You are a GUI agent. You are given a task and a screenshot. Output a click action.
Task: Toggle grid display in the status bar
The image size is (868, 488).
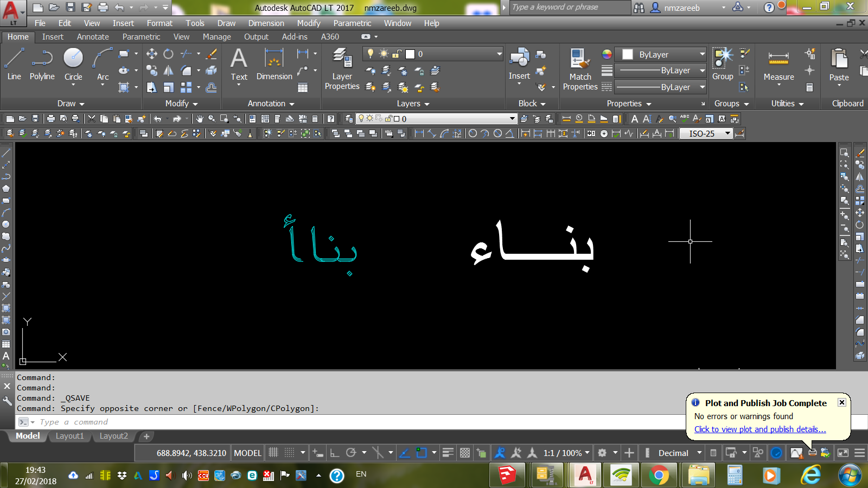[x=273, y=453]
